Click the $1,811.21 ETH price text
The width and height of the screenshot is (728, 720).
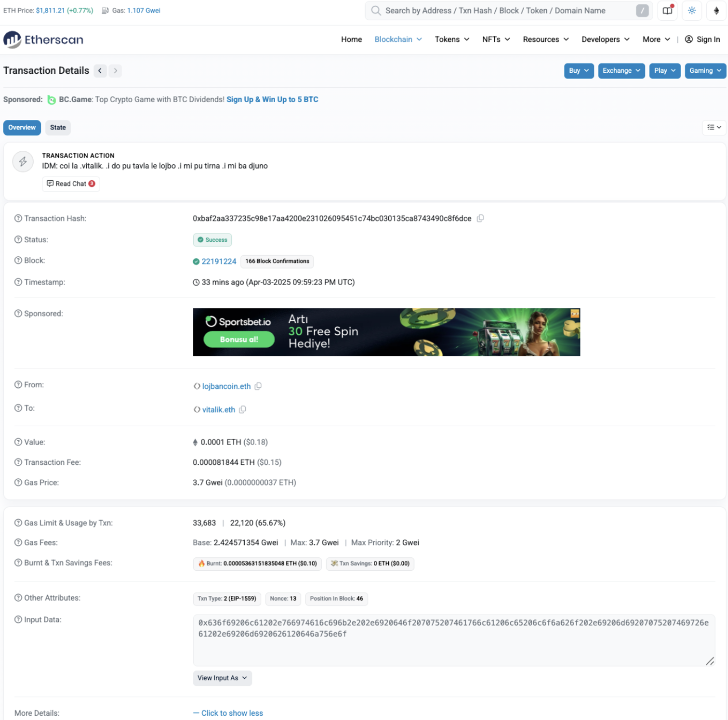[50, 11]
